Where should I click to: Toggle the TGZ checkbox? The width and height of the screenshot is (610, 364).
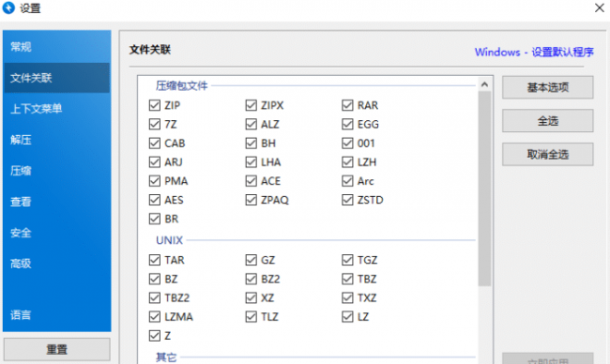pos(347,260)
